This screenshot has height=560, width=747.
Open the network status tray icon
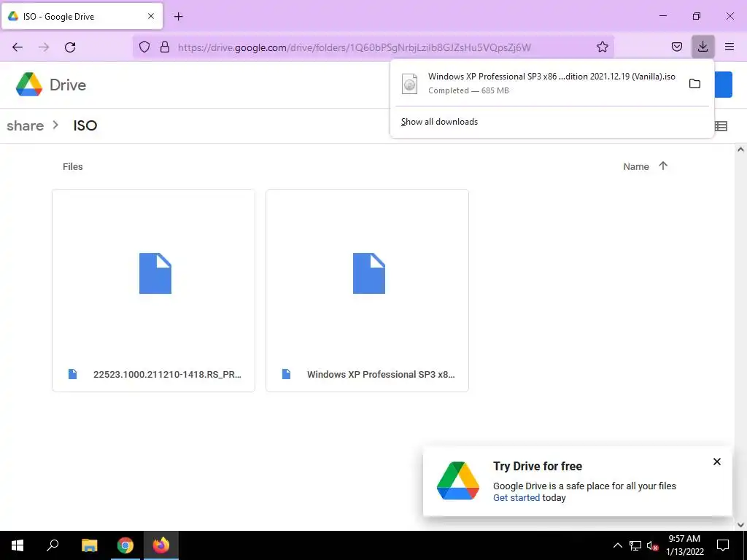[635, 545]
